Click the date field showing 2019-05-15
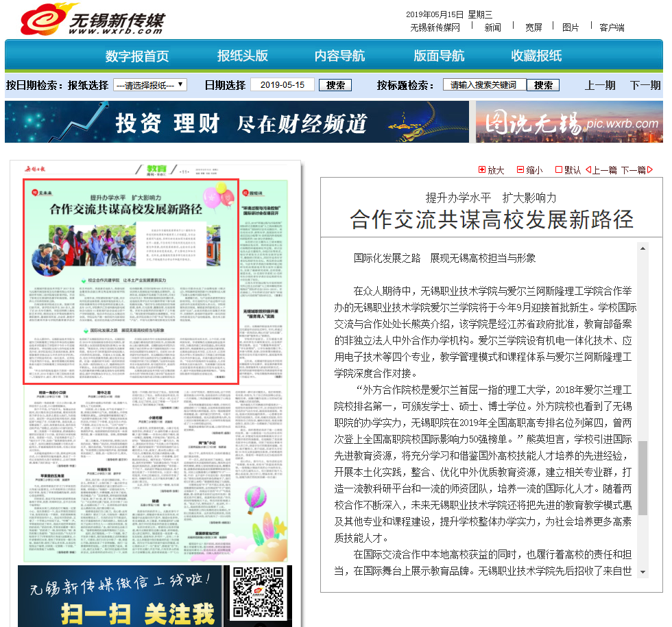Viewport: 672px width, 627px height. pyautogui.click(x=283, y=85)
